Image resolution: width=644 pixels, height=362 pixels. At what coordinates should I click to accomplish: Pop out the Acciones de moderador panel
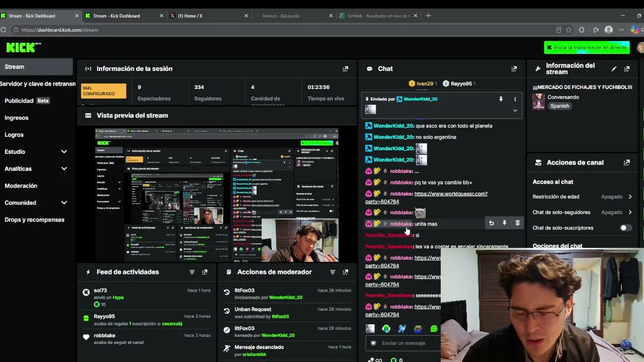click(345, 272)
